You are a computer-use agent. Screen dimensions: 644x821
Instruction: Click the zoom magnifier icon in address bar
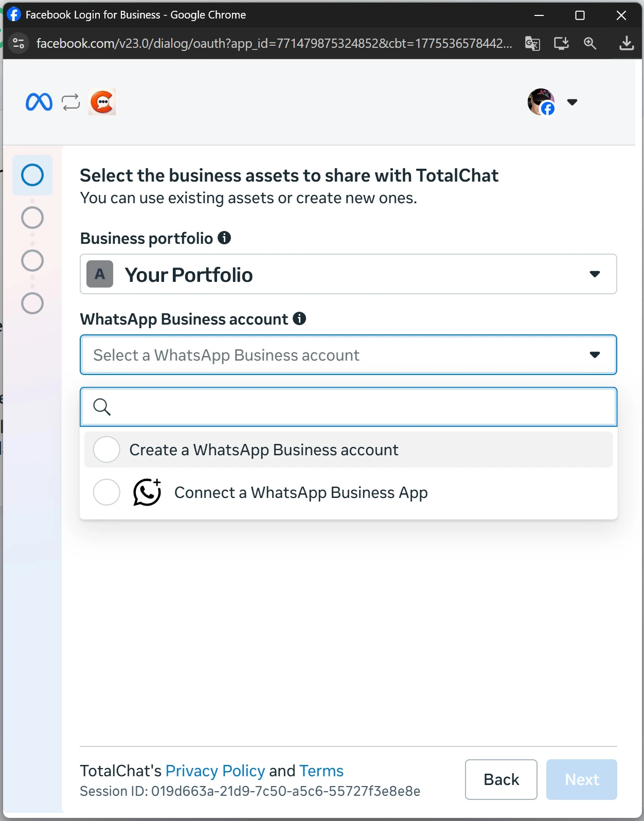[x=590, y=44]
